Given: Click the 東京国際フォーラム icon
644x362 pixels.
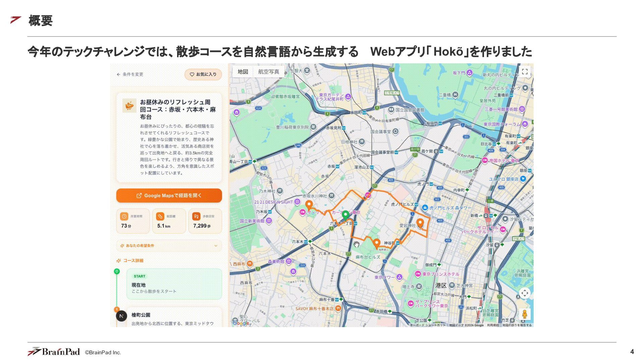Looking at the screenshot, I should coord(525,124).
